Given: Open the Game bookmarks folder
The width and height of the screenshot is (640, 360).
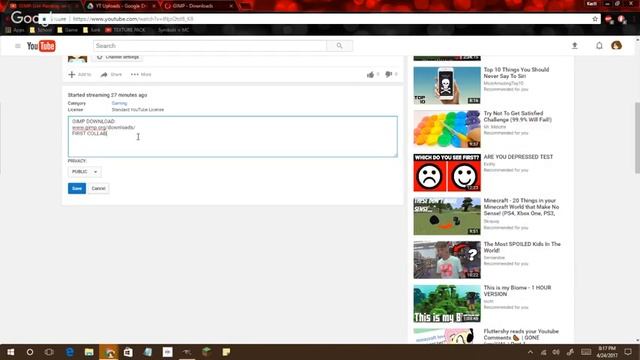Looking at the screenshot, I should point(67,30).
